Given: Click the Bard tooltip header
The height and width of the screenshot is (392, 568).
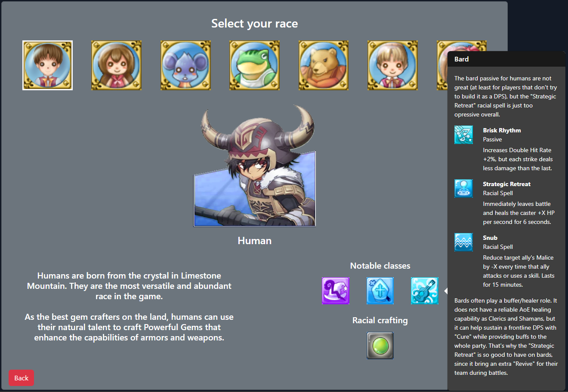Looking at the screenshot, I should coord(506,59).
